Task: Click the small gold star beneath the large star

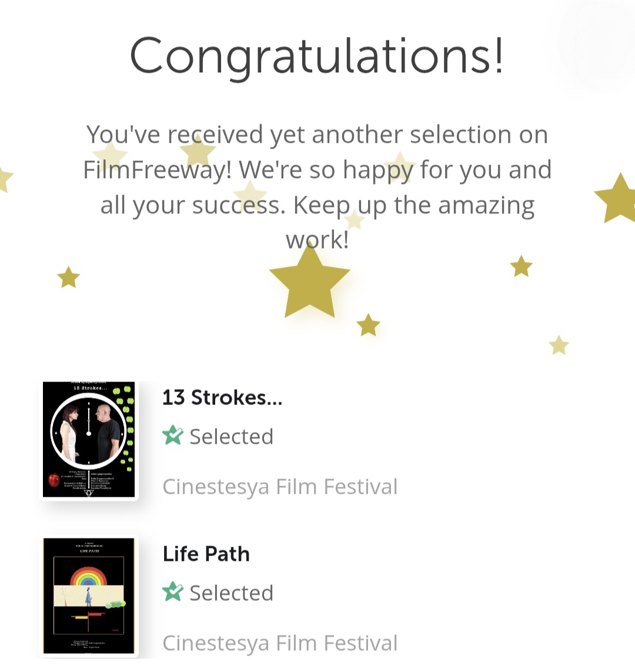Action: [368, 325]
